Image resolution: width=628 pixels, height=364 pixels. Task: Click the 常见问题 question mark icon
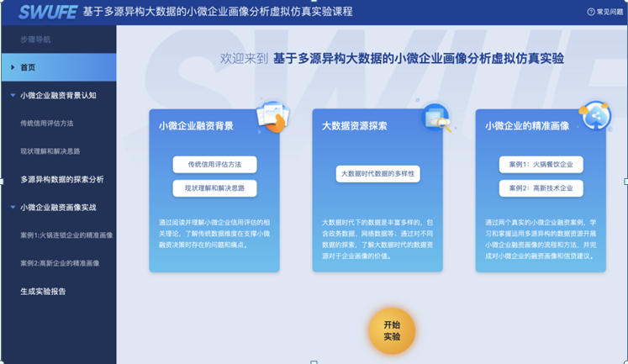(590, 12)
